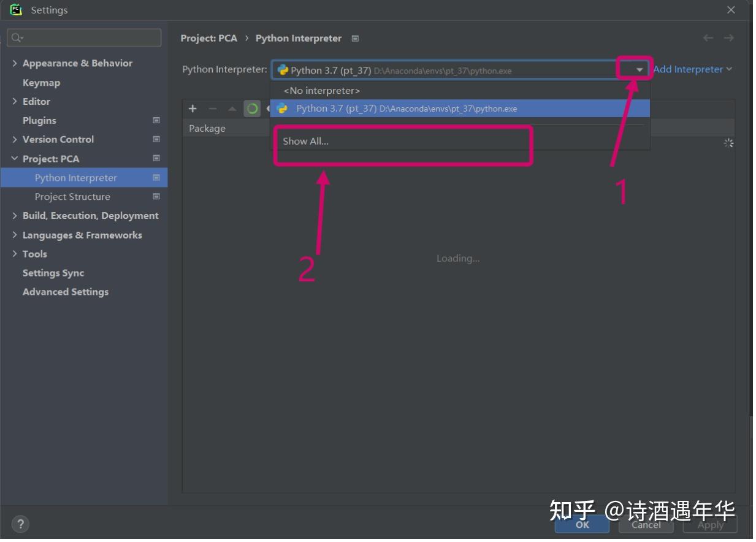Click Project: PCA in the breadcrumb

[208, 38]
